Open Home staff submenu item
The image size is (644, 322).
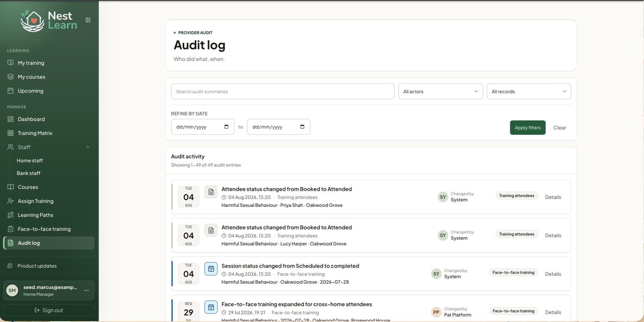pyautogui.click(x=30, y=161)
